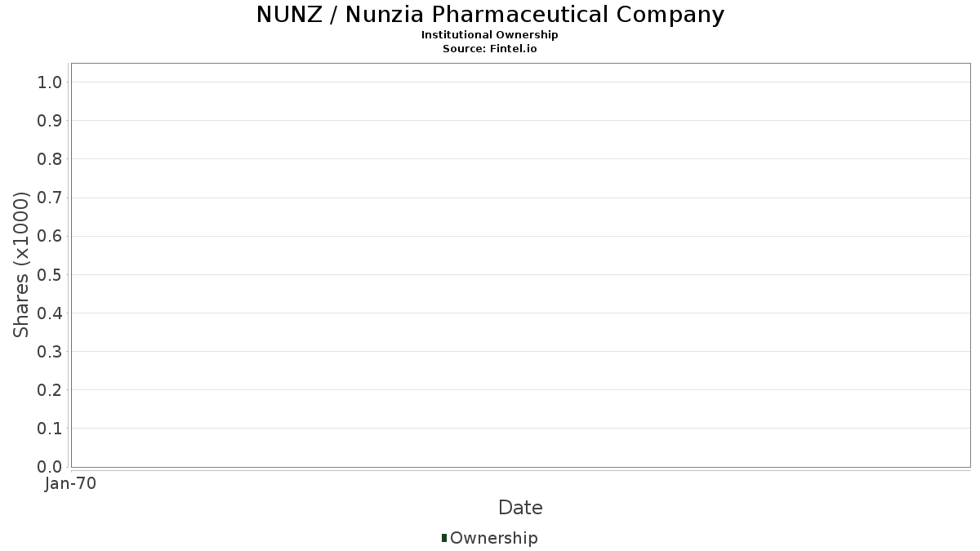The width and height of the screenshot is (980, 551).
Task: Click the 0.5 y-axis tick label
Action: [50, 274]
